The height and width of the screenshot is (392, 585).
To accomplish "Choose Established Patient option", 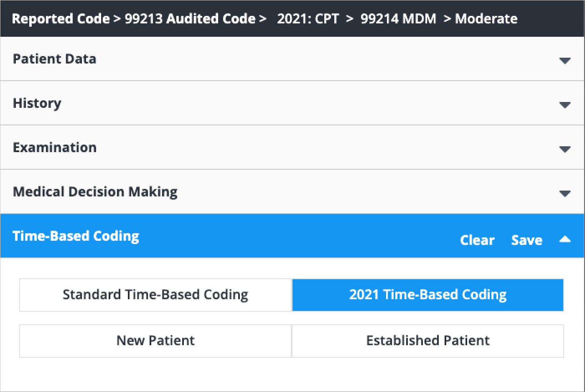I will click(x=427, y=341).
